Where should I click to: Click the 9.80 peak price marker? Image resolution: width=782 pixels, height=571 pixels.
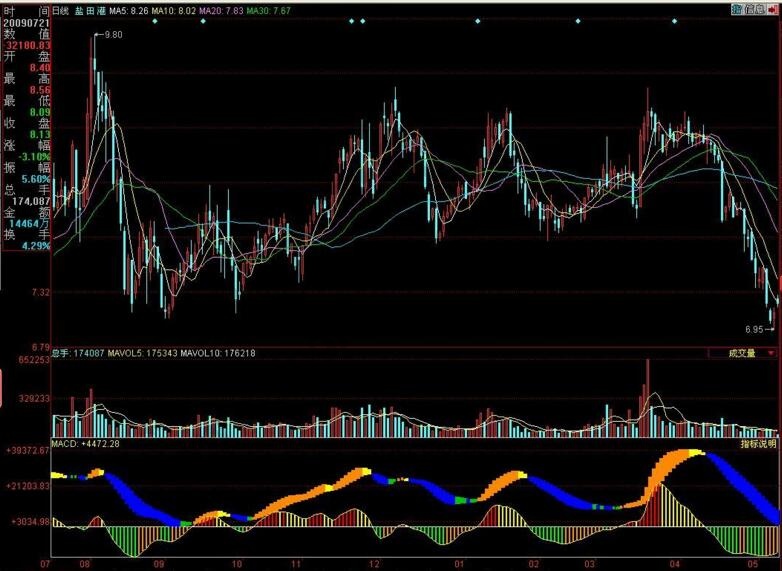tap(111, 35)
